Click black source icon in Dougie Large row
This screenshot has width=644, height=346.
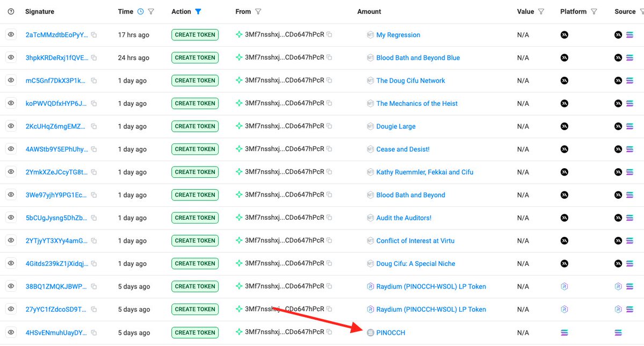pos(618,126)
